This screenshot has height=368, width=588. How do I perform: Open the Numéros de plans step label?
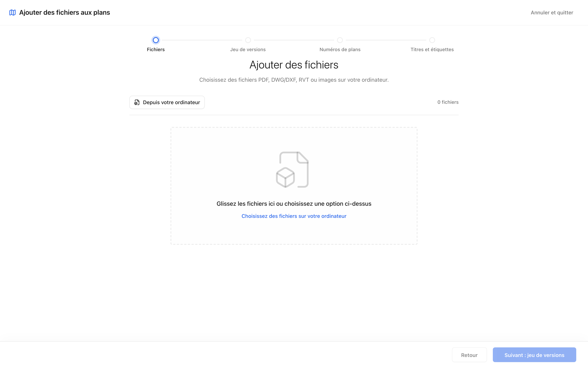click(340, 49)
